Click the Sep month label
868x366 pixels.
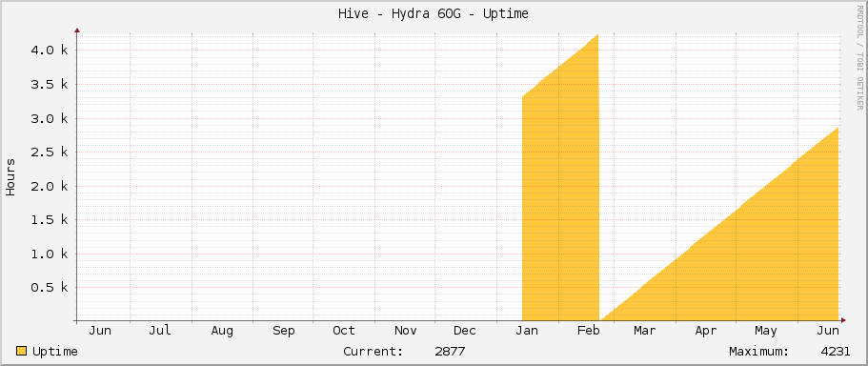[x=283, y=331]
